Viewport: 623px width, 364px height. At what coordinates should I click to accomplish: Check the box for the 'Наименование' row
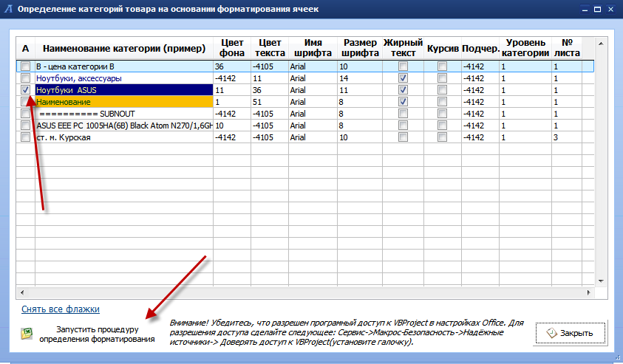[x=25, y=102]
